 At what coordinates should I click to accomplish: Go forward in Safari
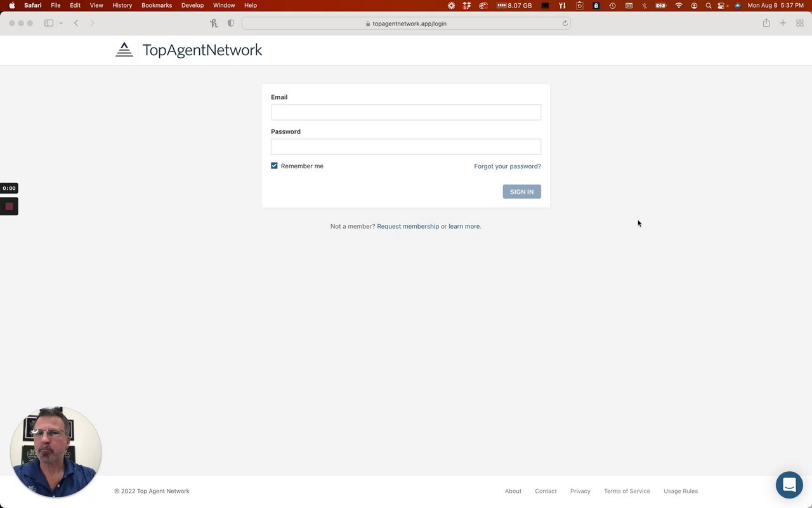92,23
